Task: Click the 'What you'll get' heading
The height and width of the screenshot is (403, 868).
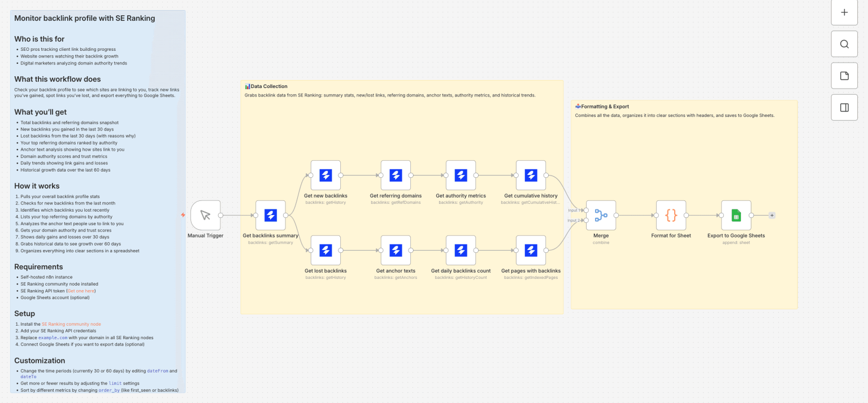Action: point(41,112)
